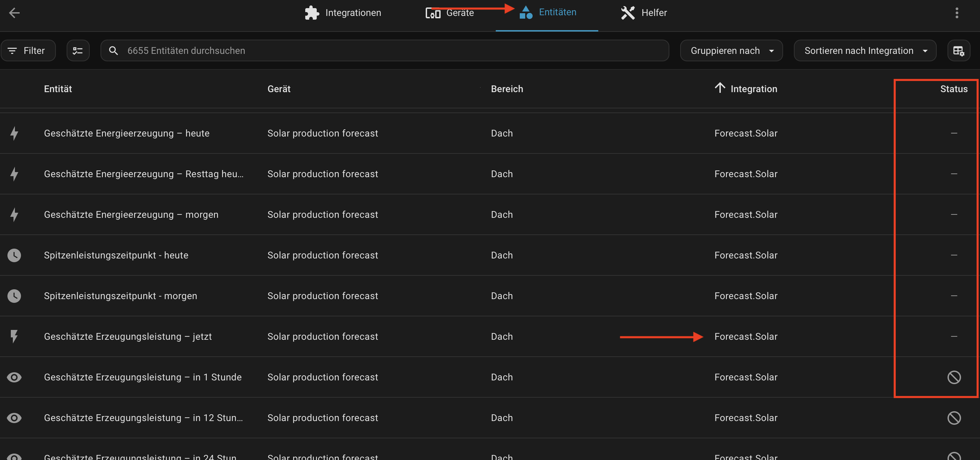Switch to the Integrationen tab
The width and height of the screenshot is (980, 460).
tap(343, 13)
